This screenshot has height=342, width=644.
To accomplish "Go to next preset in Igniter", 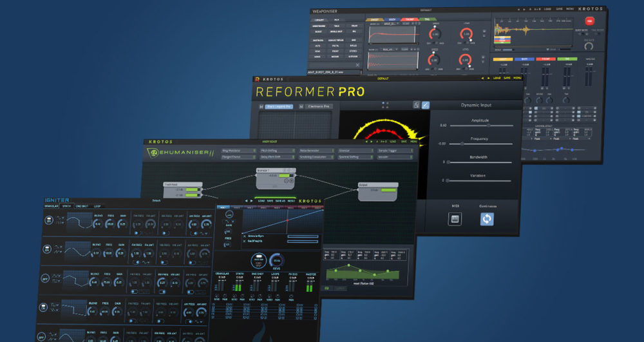I will point(252,201).
